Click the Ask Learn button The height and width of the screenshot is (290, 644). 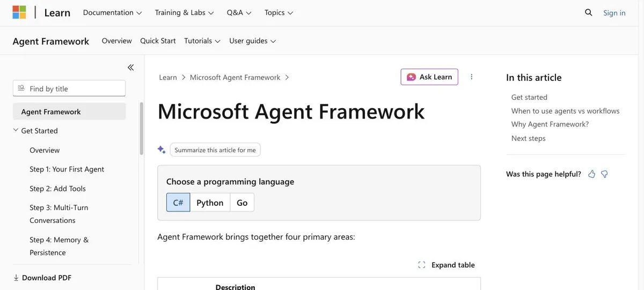pyautogui.click(x=429, y=77)
